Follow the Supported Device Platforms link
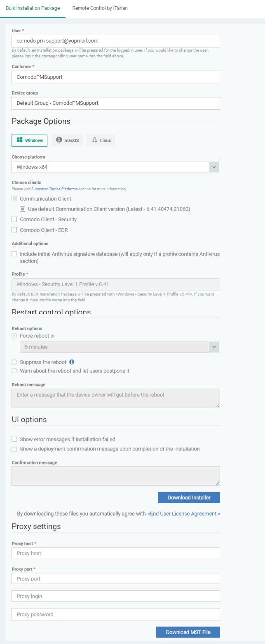Image resolution: width=265 pixels, height=644 pixels. click(54, 189)
